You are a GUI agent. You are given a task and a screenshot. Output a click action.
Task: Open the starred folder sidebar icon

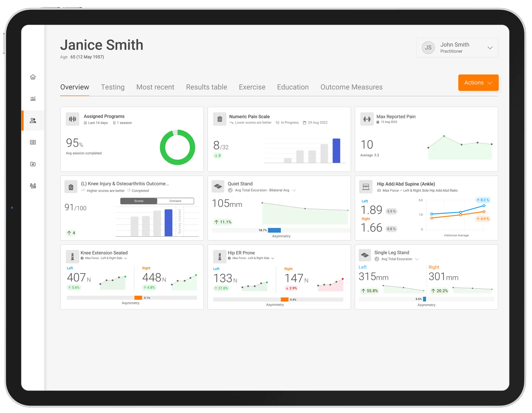pos(33,164)
